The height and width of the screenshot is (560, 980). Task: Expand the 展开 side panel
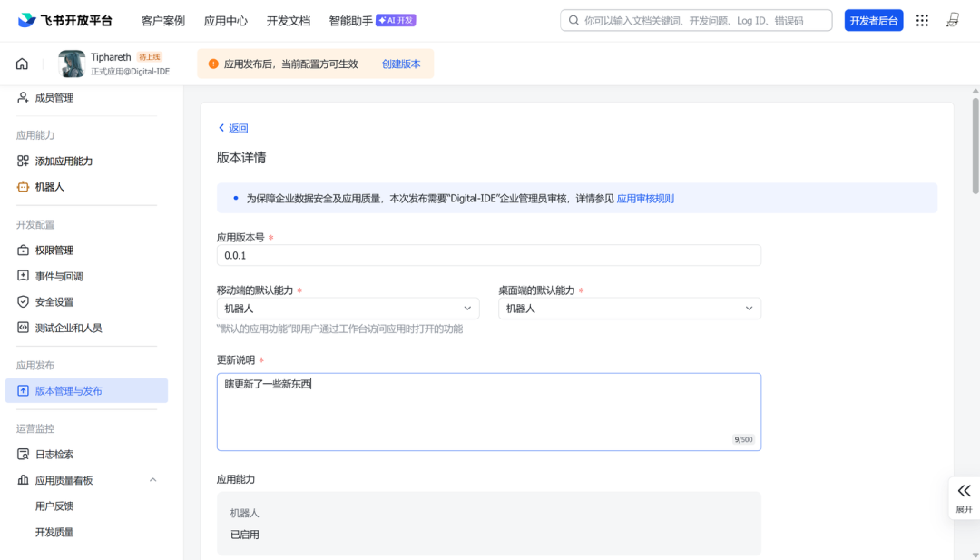964,497
